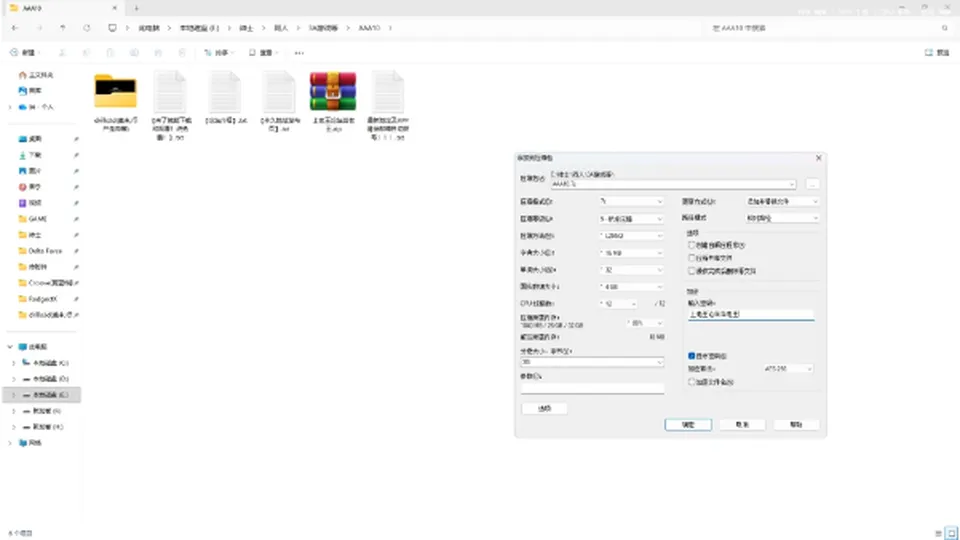Click the search magnifier in Explorer's search box
The image size is (960, 540).
945,28
